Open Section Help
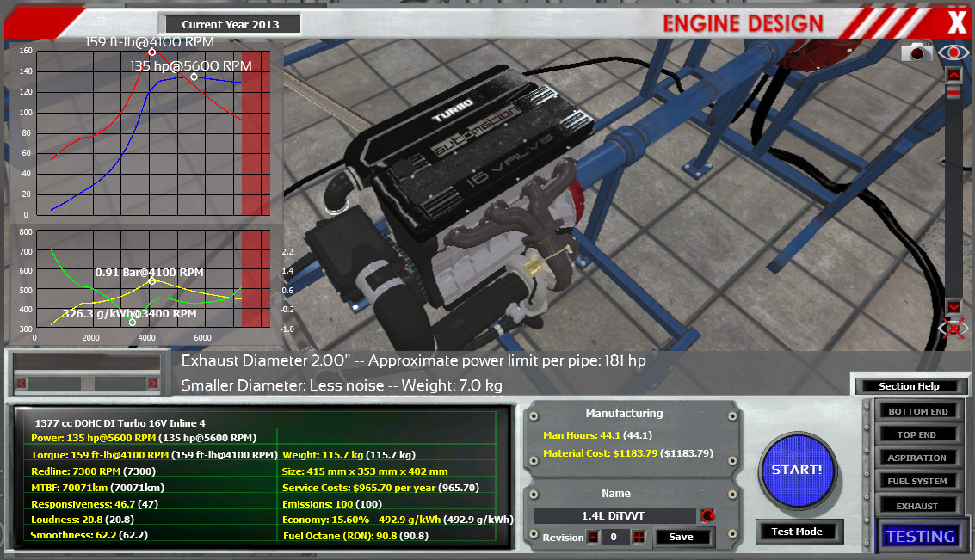 909,386
